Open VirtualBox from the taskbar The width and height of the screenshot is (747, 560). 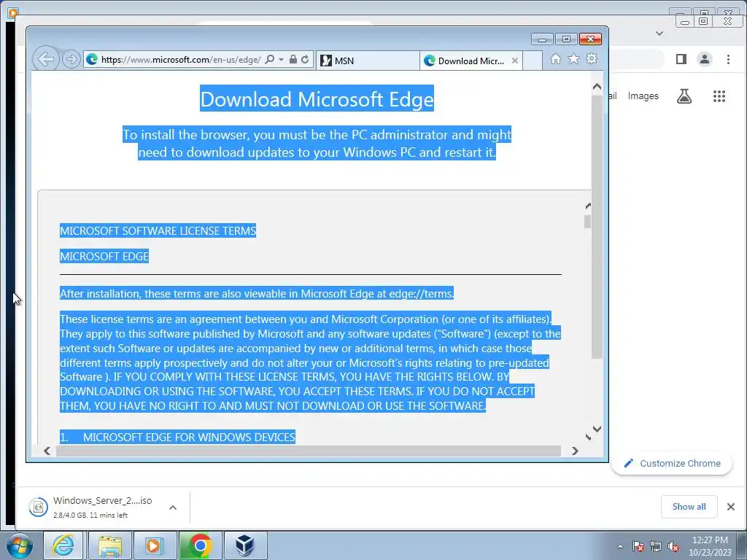(245, 545)
